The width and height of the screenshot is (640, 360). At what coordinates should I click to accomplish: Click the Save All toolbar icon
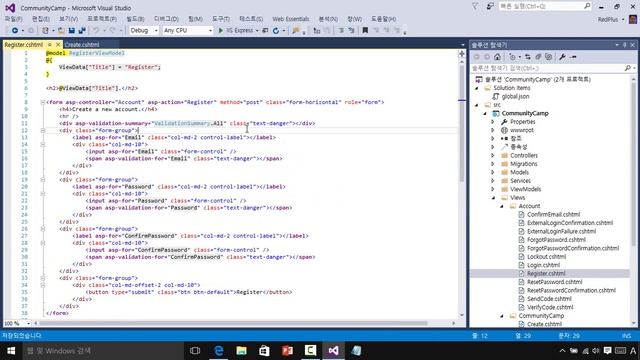[82, 31]
